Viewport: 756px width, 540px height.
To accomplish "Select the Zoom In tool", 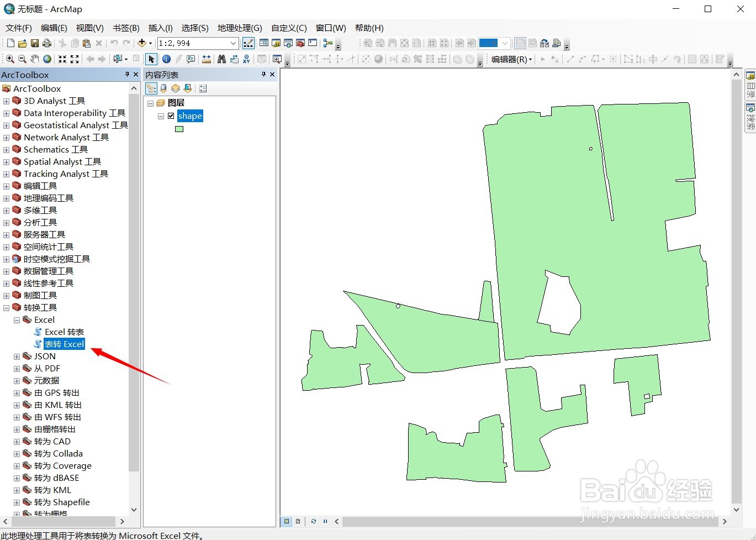I will click(10, 59).
